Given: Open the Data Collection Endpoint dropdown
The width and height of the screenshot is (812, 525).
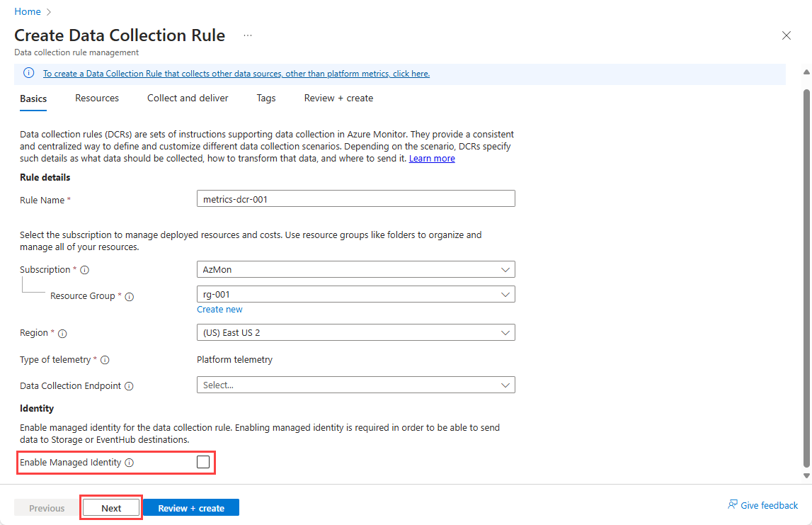Looking at the screenshot, I should 355,385.
